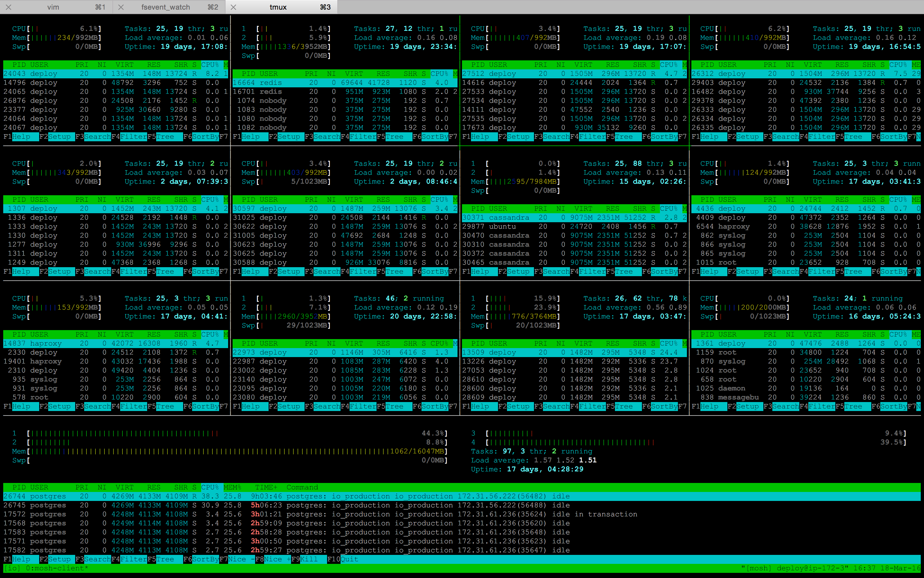The image size is (924, 578).
Task: Open Help in the postgres pane function bar
Action: point(22,559)
